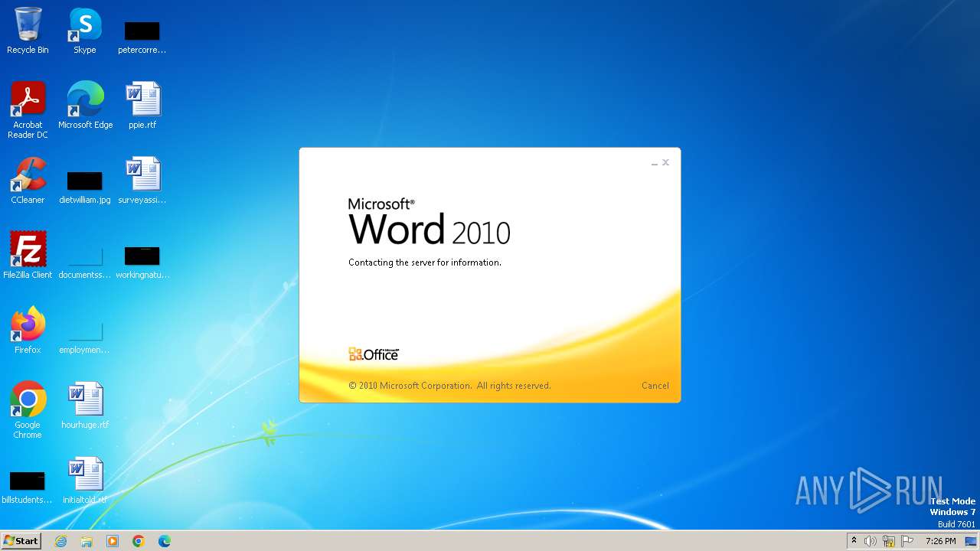Select the surveyassi… Word document
This screenshot has width=980, height=551.
pos(142,181)
